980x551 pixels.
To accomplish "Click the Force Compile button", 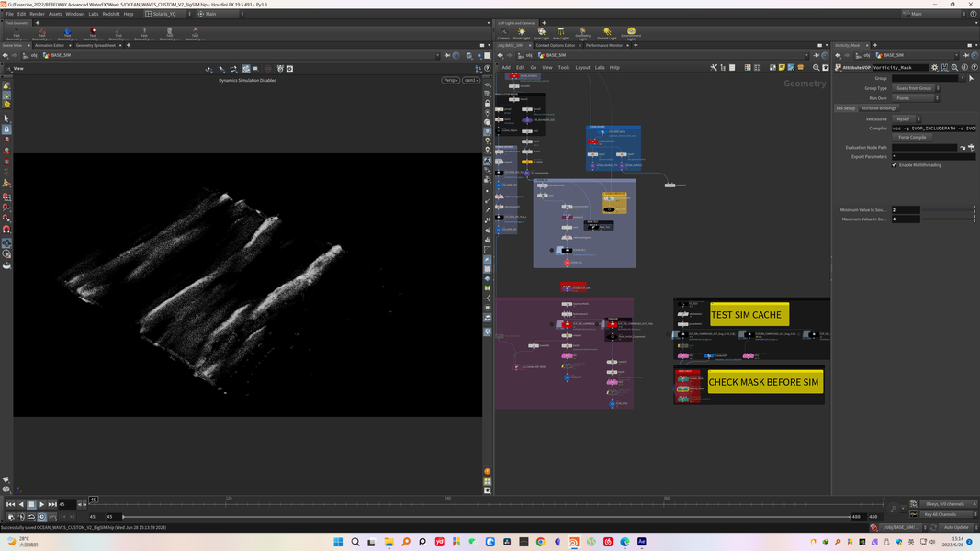I will pyautogui.click(x=912, y=138).
